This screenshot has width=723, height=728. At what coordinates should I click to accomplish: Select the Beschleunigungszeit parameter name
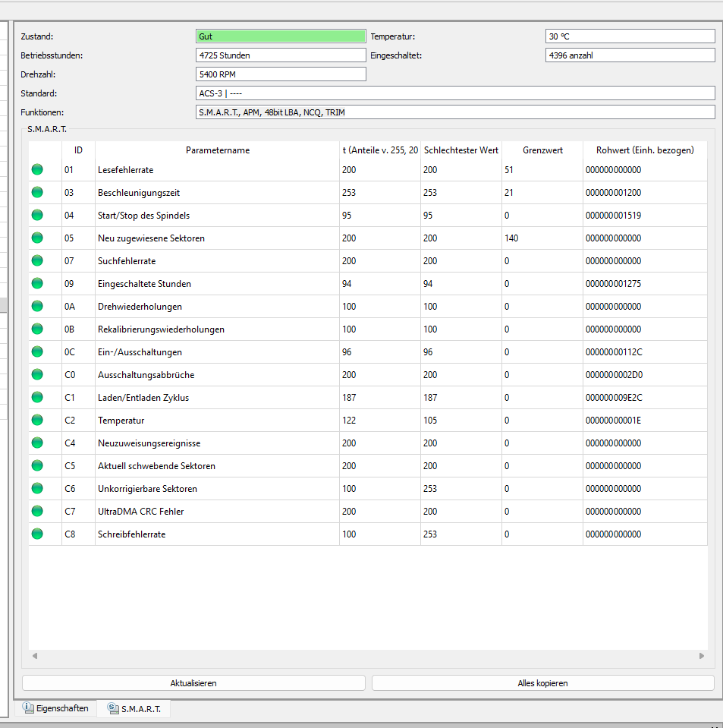pyautogui.click(x=139, y=193)
